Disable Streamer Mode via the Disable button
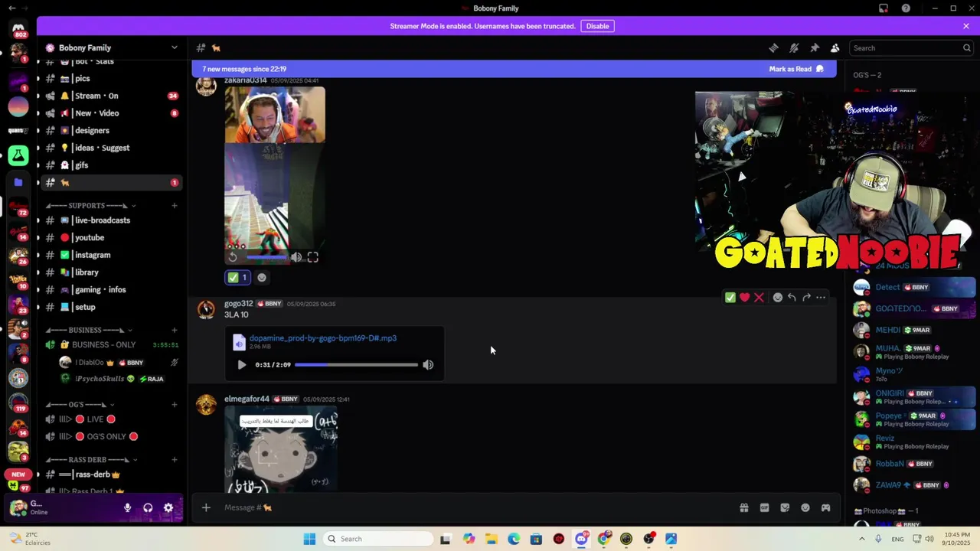 tap(597, 26)
